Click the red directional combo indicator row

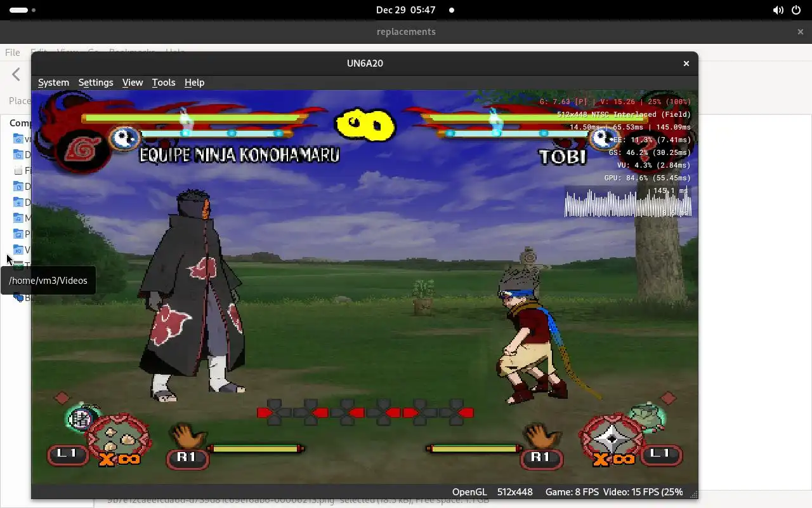coord(365,413)
